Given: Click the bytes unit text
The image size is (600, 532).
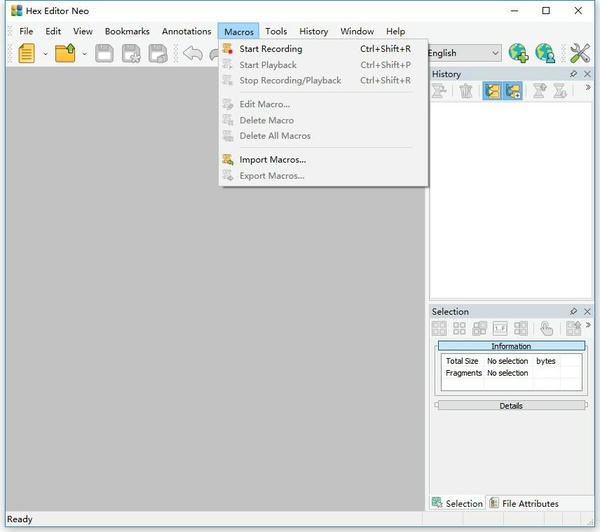Looking at the screenshot, I should click(546, 361).
